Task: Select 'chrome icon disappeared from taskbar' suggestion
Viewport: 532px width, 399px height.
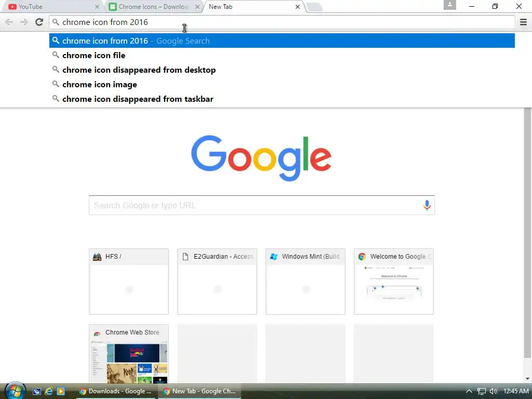Action: [282, 99]
